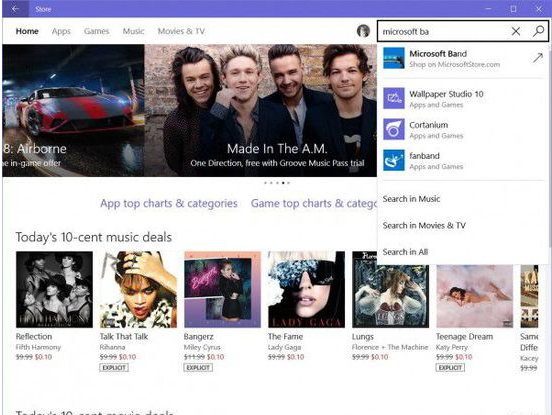Click the Reflection album title

click(34, 337)
